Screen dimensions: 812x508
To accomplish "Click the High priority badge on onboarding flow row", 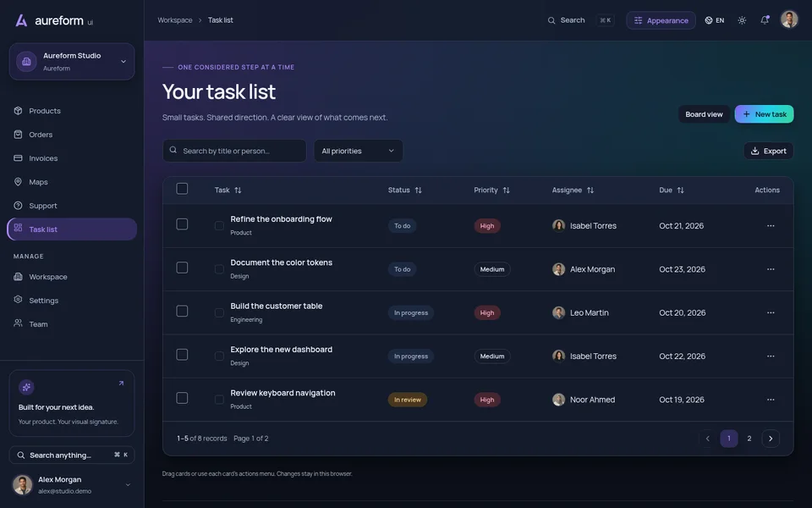I will click(487, 226).
